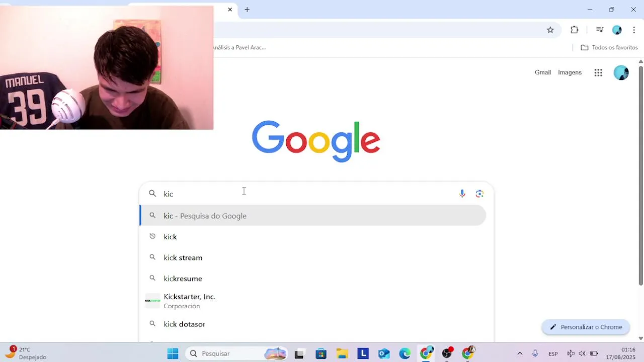Switch to the active Chrome taskbar icon
This screenshot has height=362, width=644.
(427, 353)
